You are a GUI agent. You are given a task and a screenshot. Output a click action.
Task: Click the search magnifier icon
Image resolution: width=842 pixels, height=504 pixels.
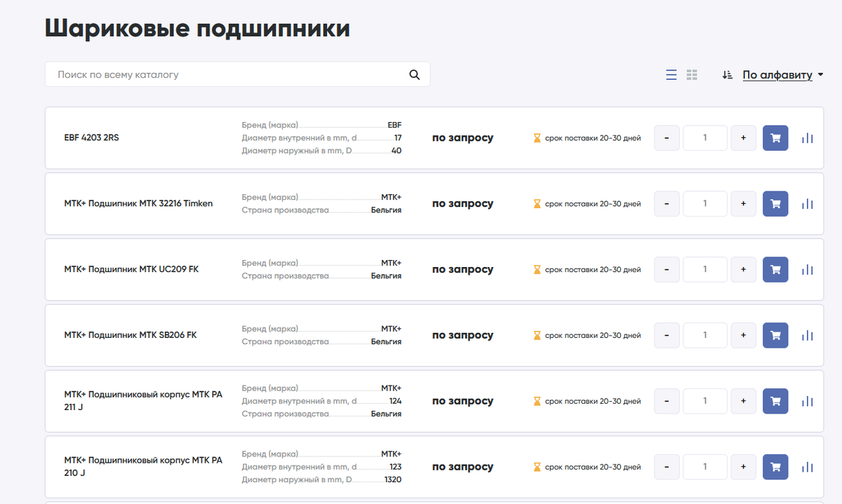[x=414, y=75]
